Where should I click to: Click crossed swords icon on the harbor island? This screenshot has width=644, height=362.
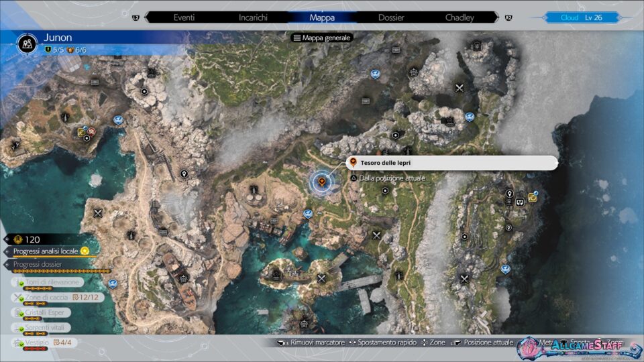pos(321,279)
